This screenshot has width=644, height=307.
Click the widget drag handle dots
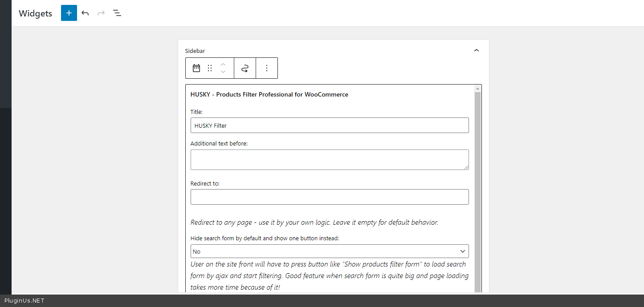[210, 68]
